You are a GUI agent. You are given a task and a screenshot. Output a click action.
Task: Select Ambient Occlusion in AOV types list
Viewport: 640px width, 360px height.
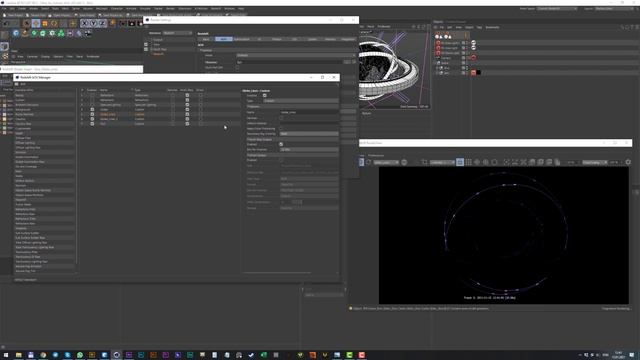click(x=44, y=105)
